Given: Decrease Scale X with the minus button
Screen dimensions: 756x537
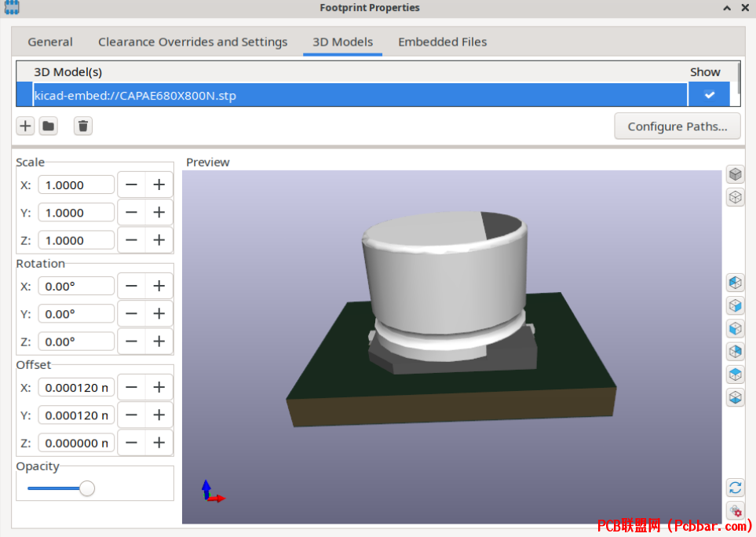Looking at the screenshot, I should pos(131,184).
